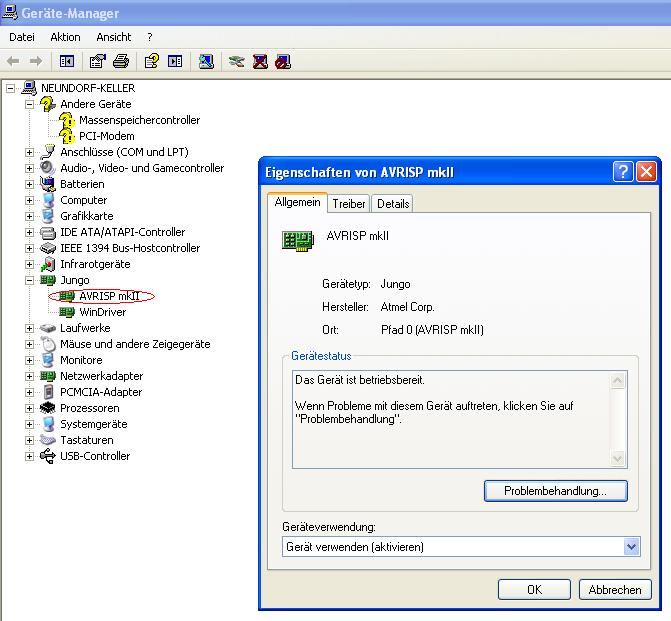Viewport: 671px width, 621px height.
Task: Collapse the NEUNDORF-KELLER root node
Action: [x=10, y=89]
